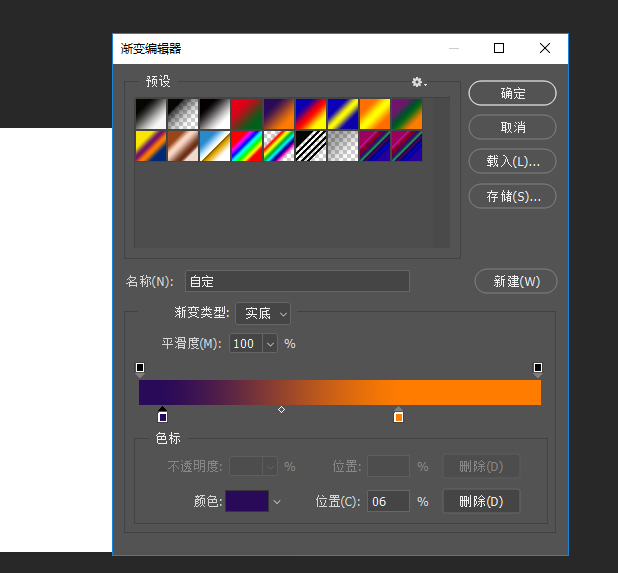618x573 pixels.
Task: Save gradients with 存储(S)... button
Action: 512,196
